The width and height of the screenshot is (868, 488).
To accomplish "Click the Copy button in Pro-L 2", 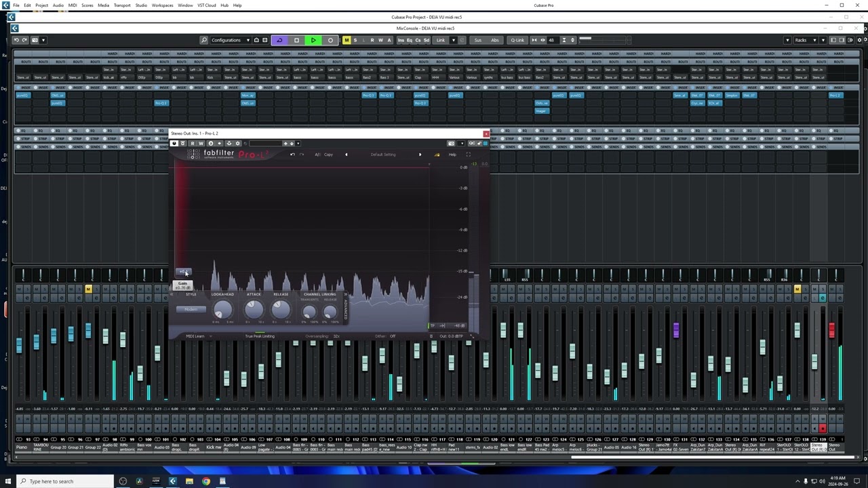I will (x=328, y=155).
